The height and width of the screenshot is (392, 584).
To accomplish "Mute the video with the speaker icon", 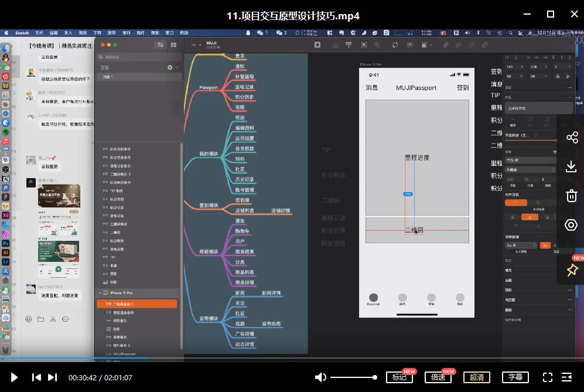I will click(x=320, y=377).
